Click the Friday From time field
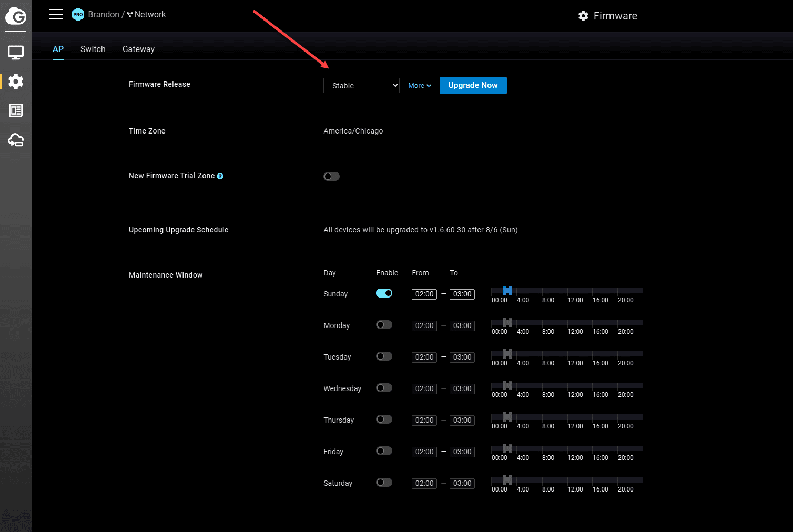Image resolution: width=793 pixels, height=532 pixels. click(424, 452)
